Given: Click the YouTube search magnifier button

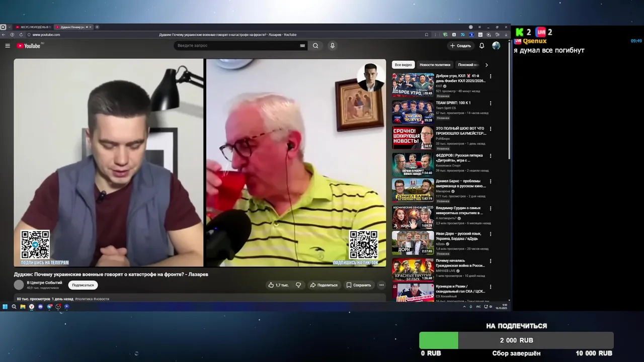Looking at the screenshot, I should coord(315,46).
